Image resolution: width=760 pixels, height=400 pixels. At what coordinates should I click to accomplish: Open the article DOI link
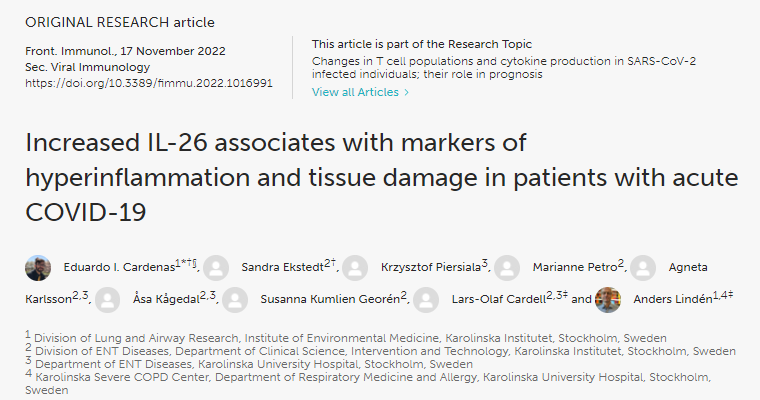tap(148, 83)
